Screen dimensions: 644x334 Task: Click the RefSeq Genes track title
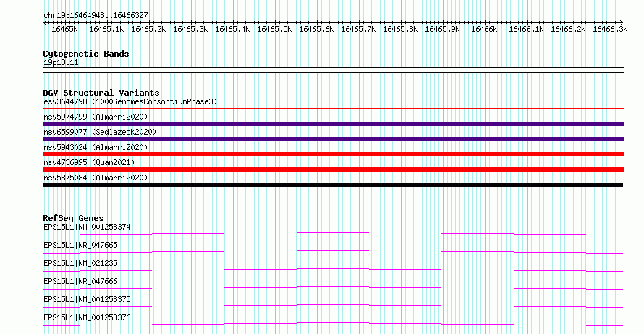pos(74,218)
